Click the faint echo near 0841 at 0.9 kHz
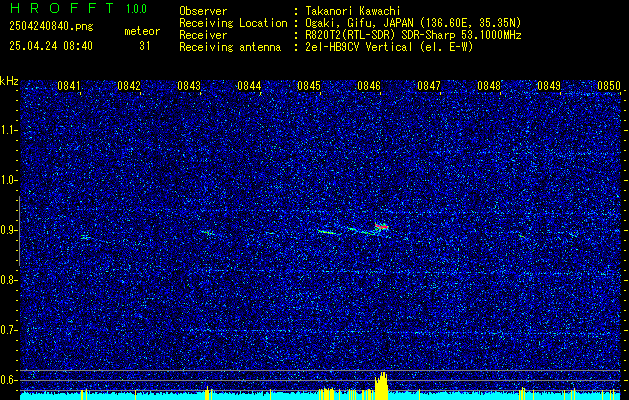The height and width of the screenshot is (400, 629). [85, 237]
